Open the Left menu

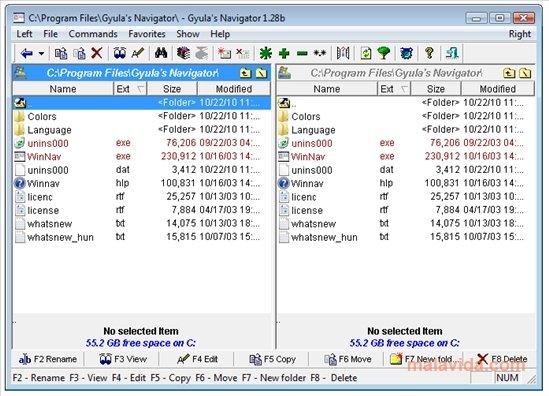[24, 34]
